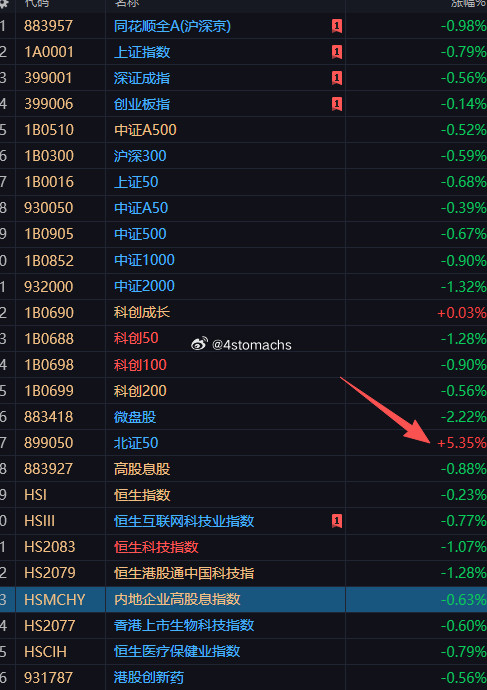487x690 pixels.
Task: Open the 港股创新药 index name
Action: point(149,678)
